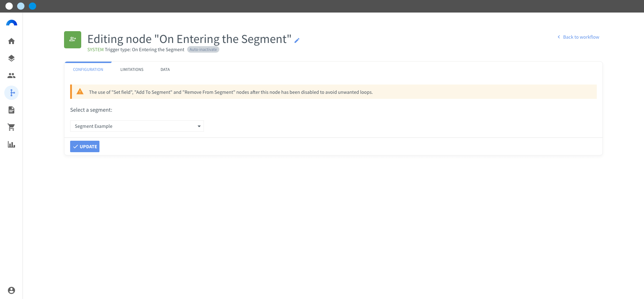Open the layers stack icon in sidebar
The width and height of the screenshot is (644, 299).
[11, 58]
